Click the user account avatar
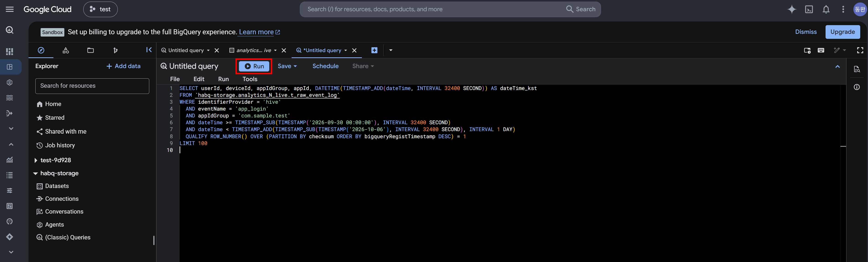This screenshot has width=868, height=262. click(860, 9)
